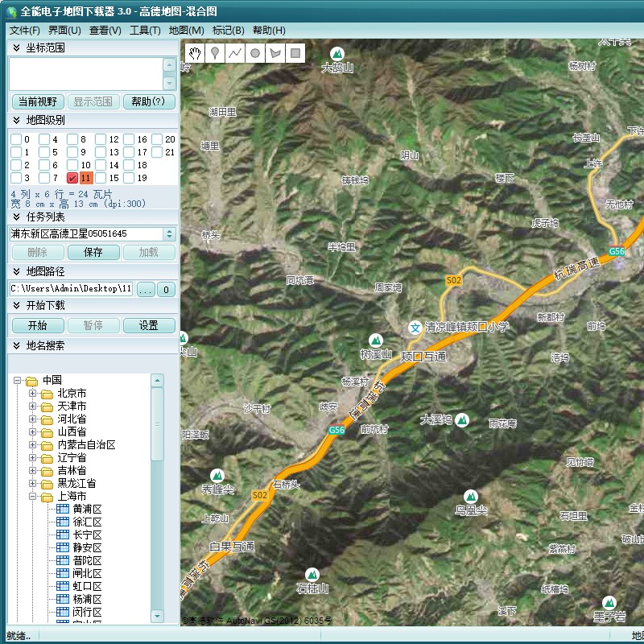Click the 清凉峰镇颊口小学 school marker icon

tap(415, 328)
